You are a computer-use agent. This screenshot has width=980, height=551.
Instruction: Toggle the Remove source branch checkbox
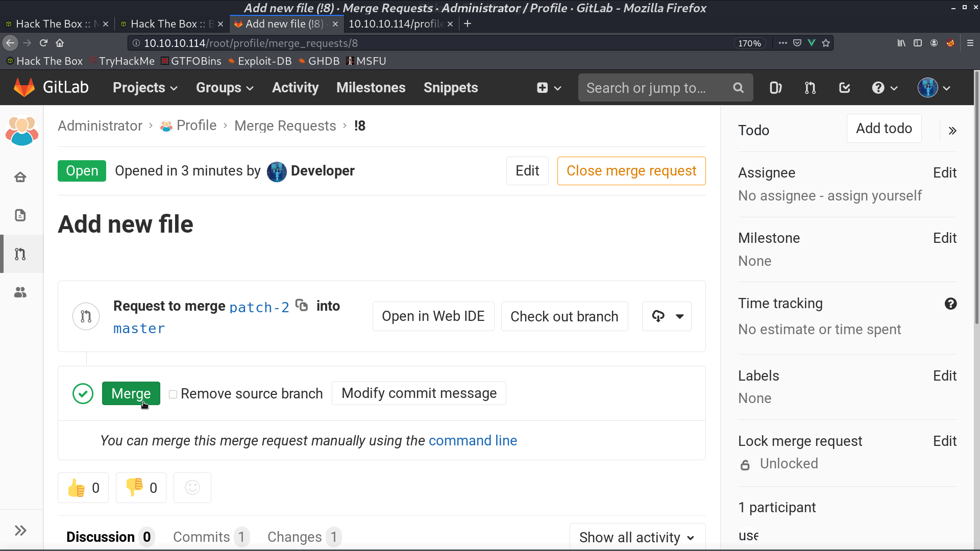click(173, 394)
